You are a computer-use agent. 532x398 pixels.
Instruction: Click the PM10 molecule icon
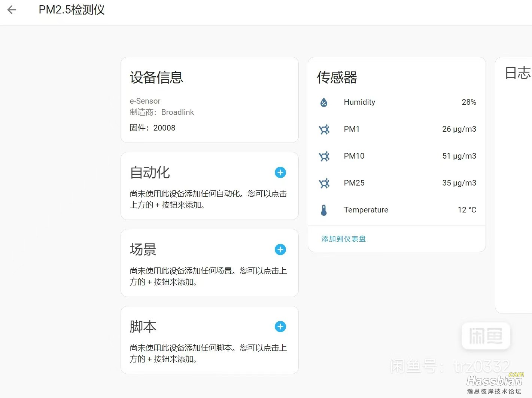click(324, 156)
